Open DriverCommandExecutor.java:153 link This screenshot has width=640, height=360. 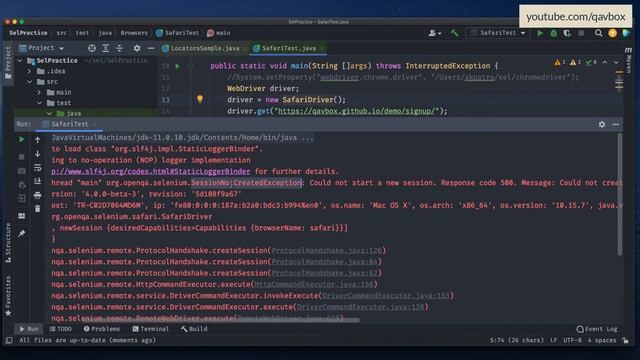386,296
